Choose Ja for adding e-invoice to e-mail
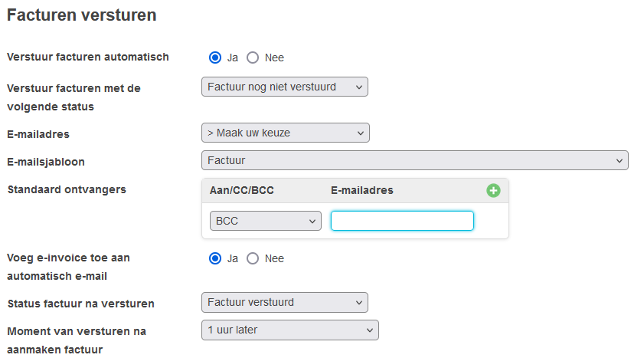The width and height of the screenshot is (644, 358). (x=215, y=258)
